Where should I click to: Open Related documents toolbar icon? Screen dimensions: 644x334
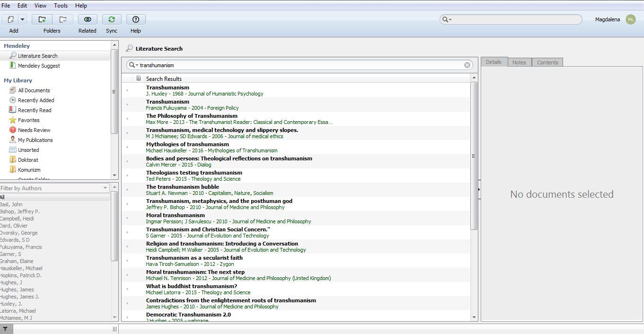click(88, 19)
